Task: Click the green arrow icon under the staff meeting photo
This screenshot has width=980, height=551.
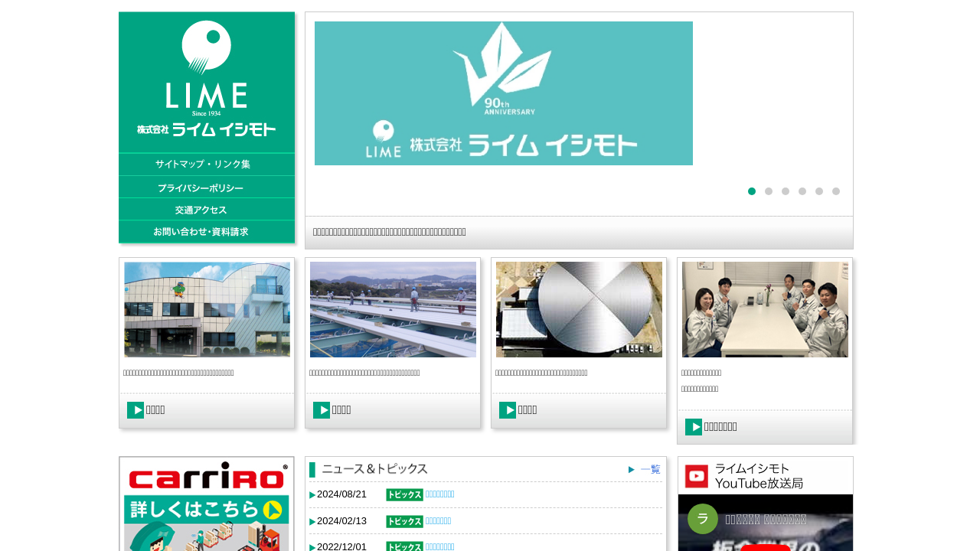Action: pos(694,427)
